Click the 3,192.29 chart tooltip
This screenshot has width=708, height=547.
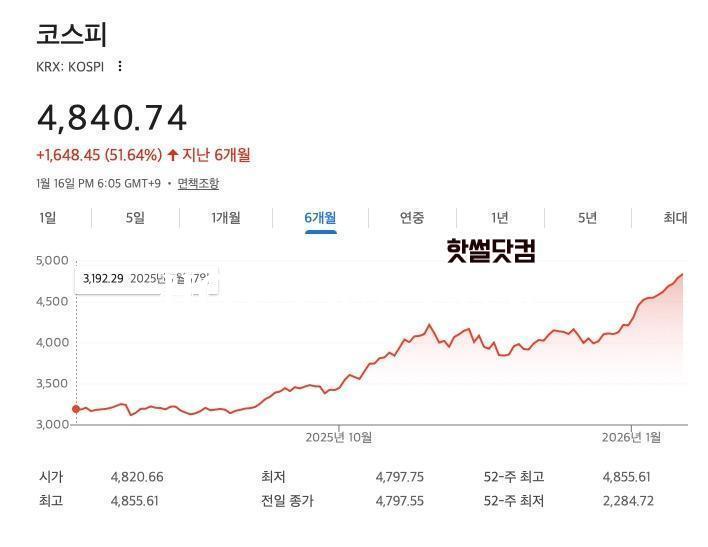pyautogui.click(x=103, y=279)
